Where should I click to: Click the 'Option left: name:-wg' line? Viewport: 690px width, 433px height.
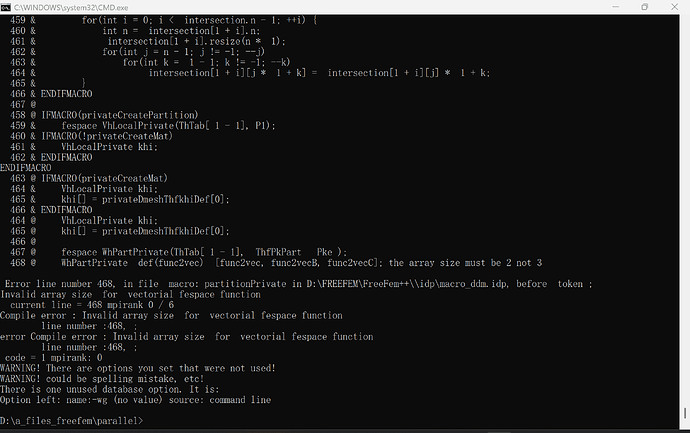[136, 400]
